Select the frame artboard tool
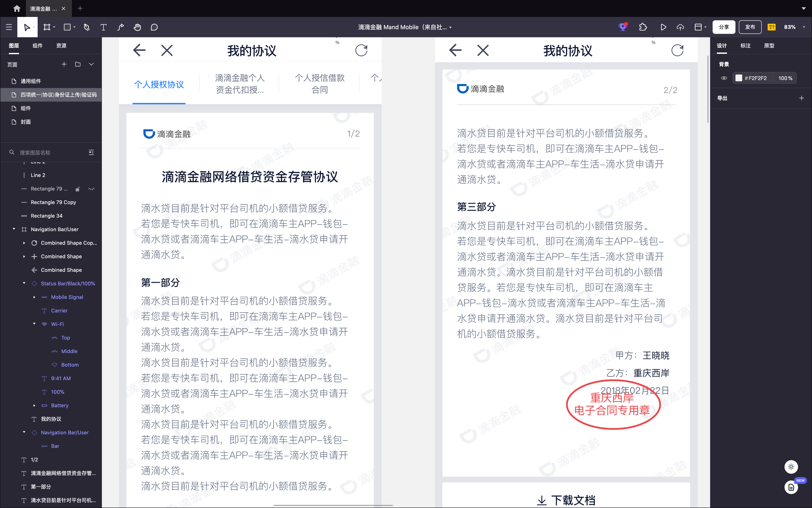Screen dimensions: 812x508 point(47,27)
